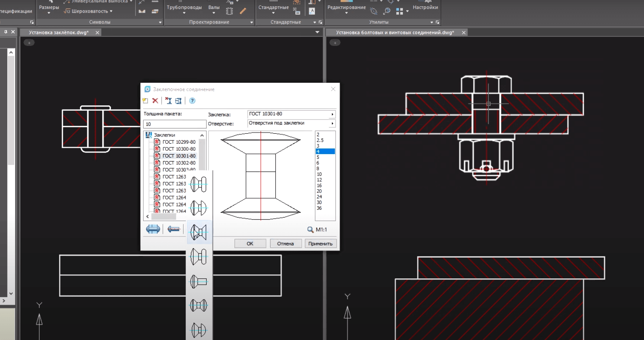Click the tree horizontal scrollbar thumb
This screenshot has width=644, height=340.
click(164, 216)
